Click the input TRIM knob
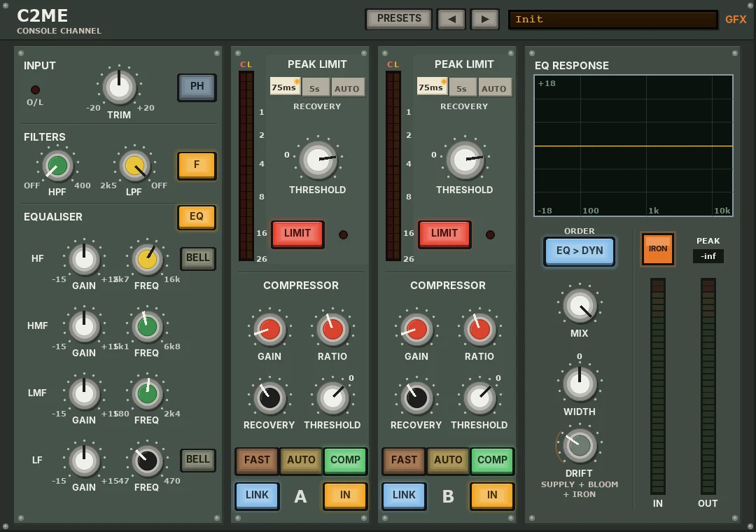The image size is (756, 532). click(119, 87)
